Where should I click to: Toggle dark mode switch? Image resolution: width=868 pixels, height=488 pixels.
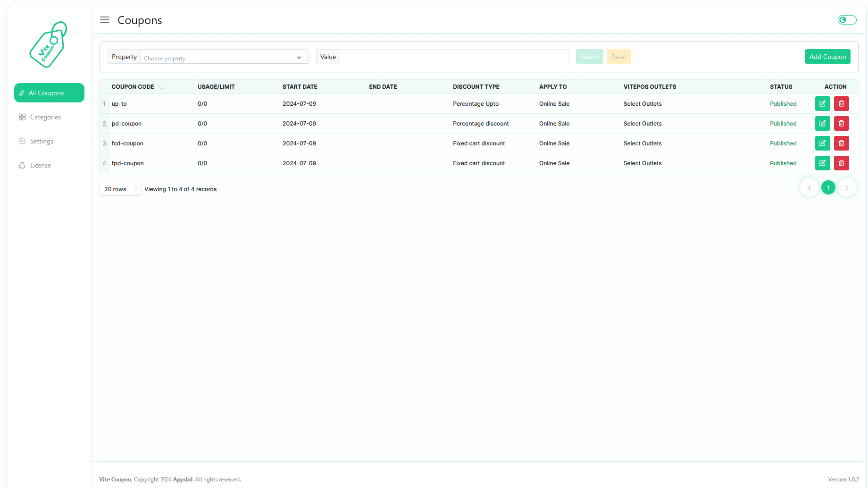[x=847, y=19]
